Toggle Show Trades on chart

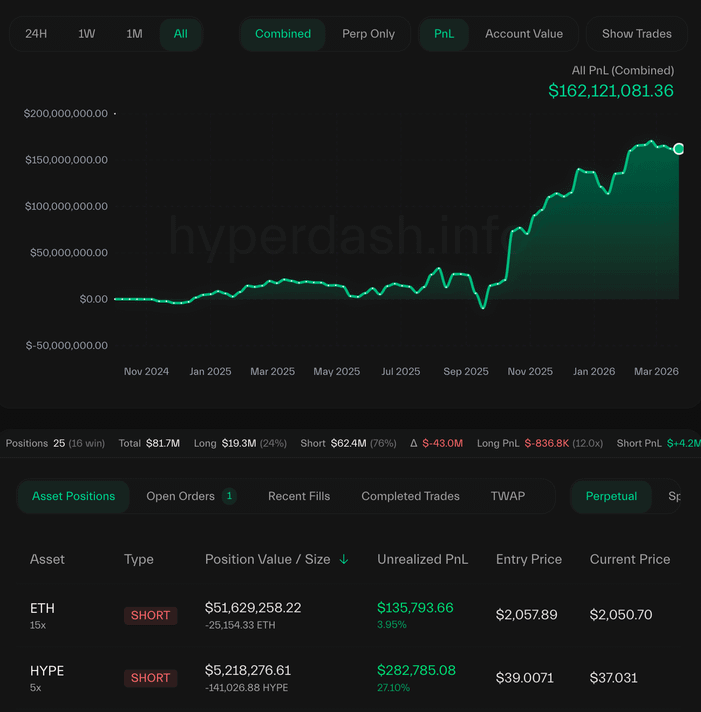tap(637, 34)
